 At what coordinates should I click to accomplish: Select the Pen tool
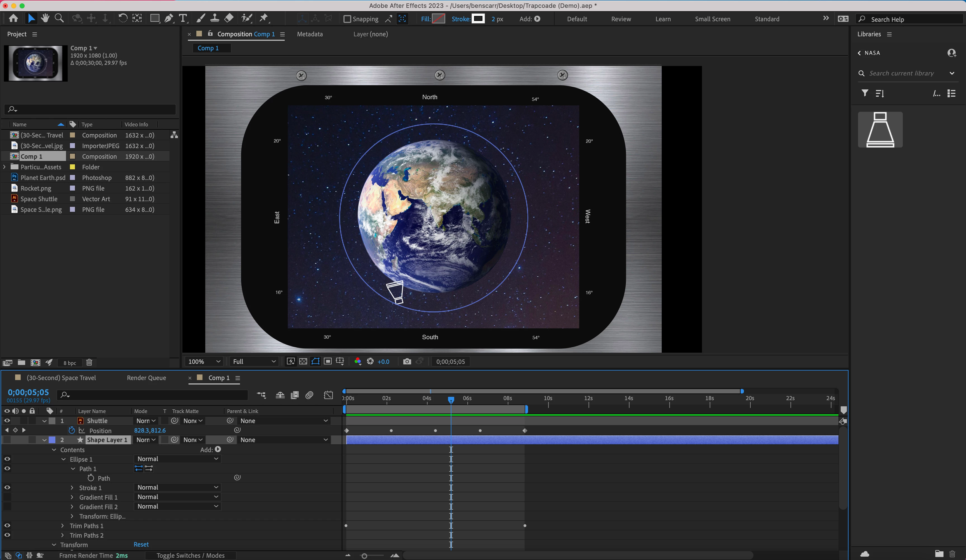click(169, 18)
